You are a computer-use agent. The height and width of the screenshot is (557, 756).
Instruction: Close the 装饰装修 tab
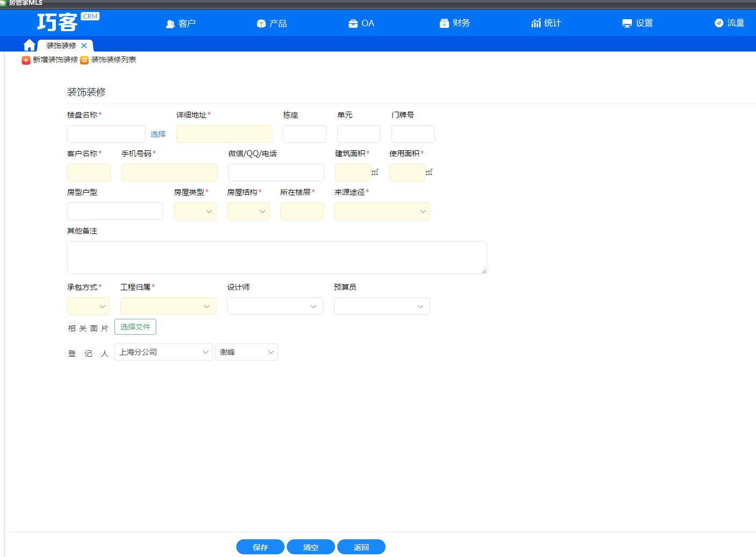84,46
